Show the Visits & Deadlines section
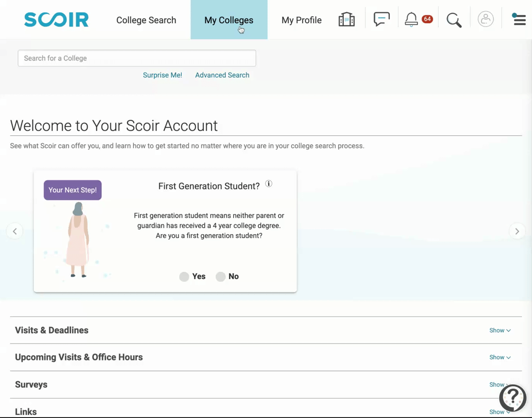This screenshot has height=418, width=532. pos(500,330)
